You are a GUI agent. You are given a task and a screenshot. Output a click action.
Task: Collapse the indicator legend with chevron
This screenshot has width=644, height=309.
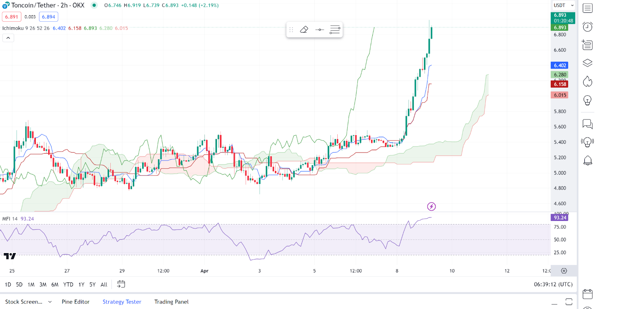(x=8, y=38)
